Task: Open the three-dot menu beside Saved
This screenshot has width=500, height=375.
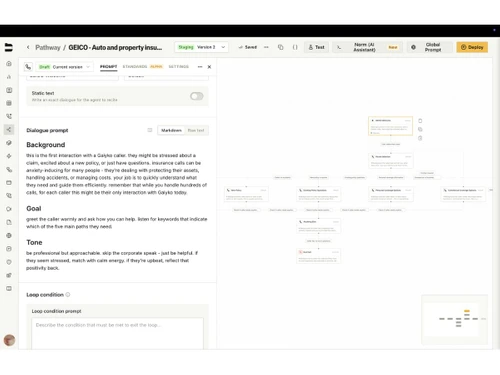Action: (x=266, y=47)
